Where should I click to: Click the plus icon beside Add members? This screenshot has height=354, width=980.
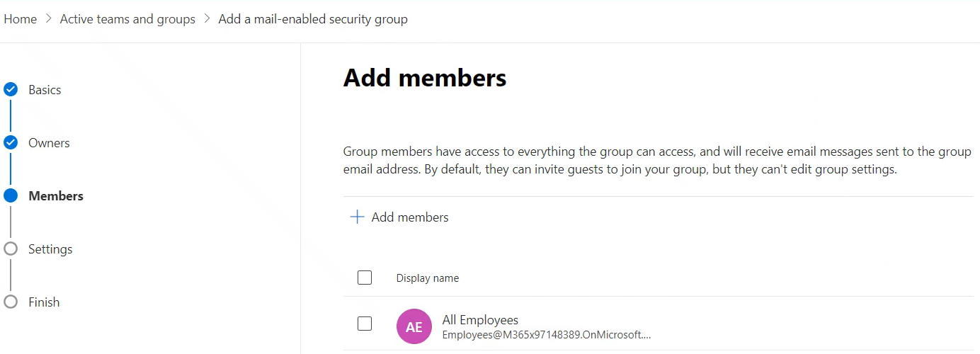[x=357, y=217]
